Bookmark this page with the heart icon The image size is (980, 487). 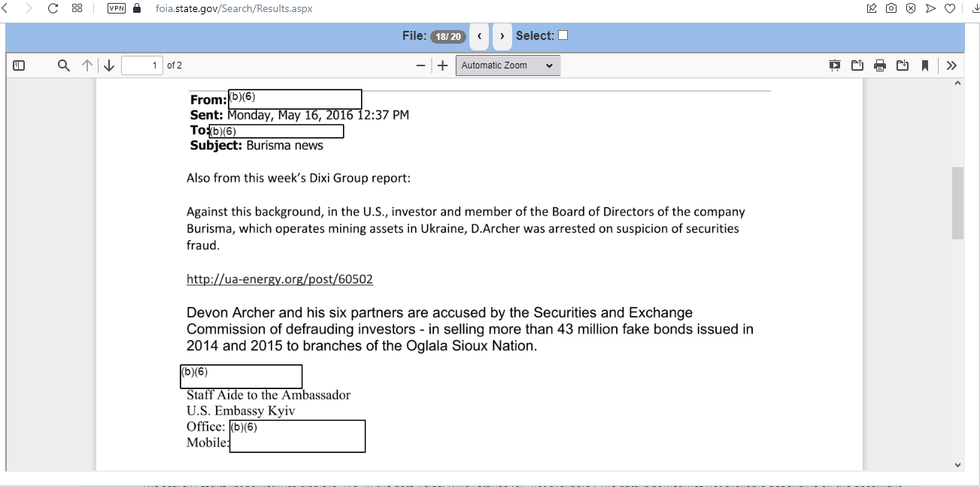(950, 8)
